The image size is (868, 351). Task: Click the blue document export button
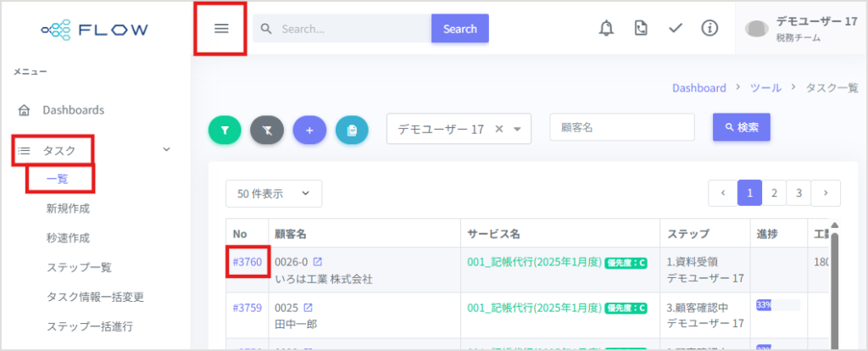[352, 130]
